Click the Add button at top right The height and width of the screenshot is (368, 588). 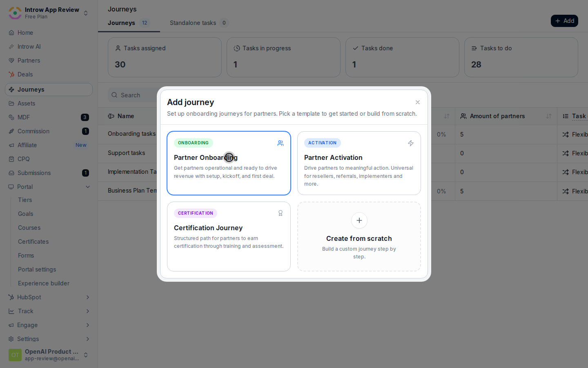click(564, 21)
